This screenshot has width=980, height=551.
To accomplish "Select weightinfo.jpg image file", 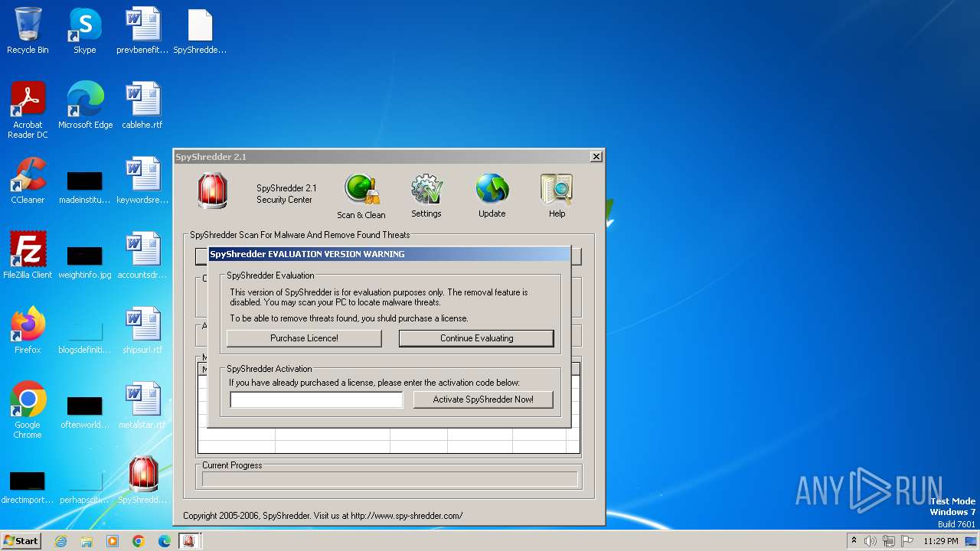I will coord(85,262).
